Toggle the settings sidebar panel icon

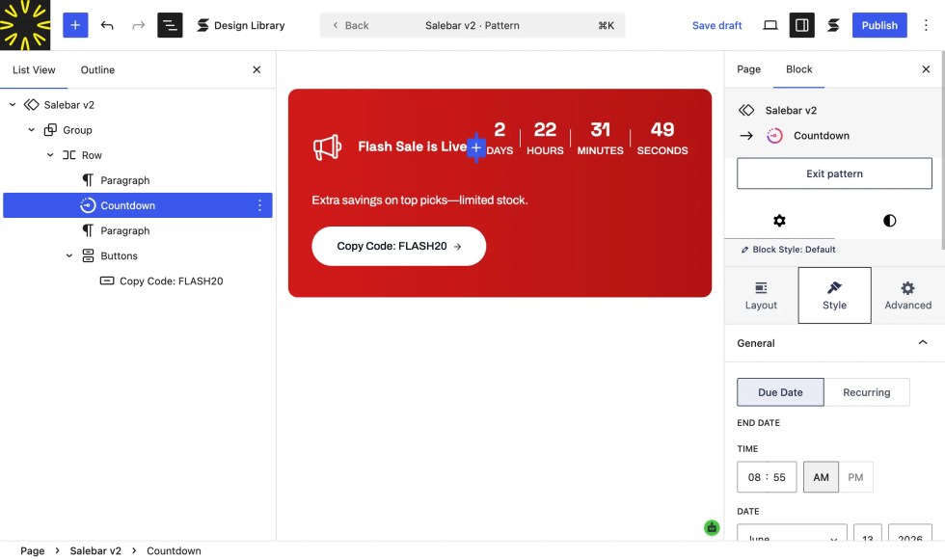click(x=801, y=25)
